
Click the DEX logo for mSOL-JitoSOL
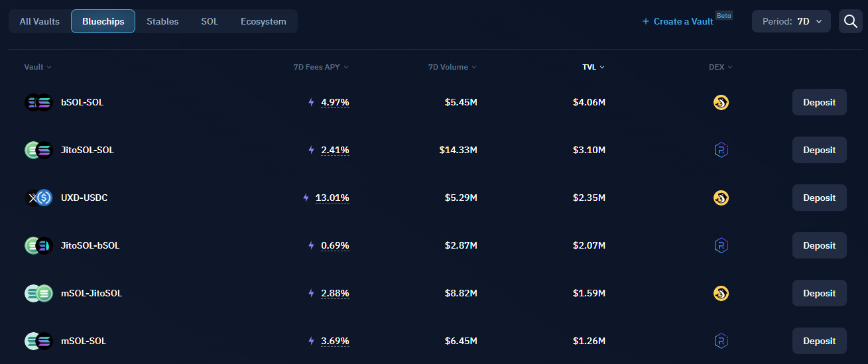point(721,294)
